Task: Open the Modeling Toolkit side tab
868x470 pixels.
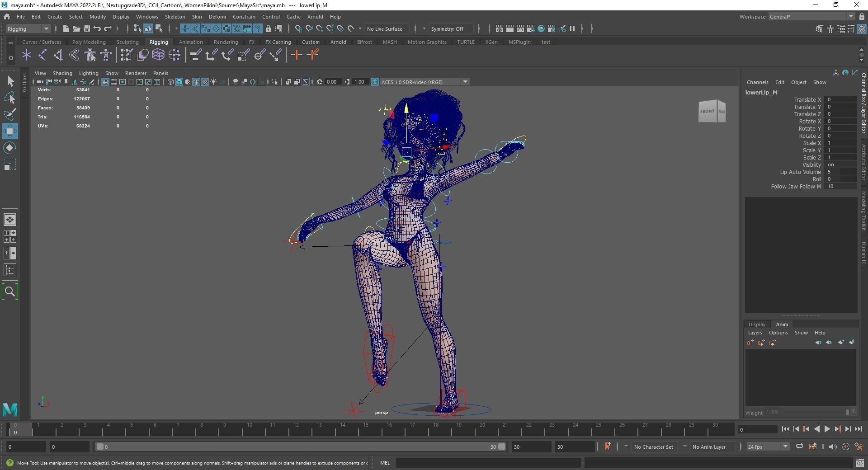Action: (863, 211)
